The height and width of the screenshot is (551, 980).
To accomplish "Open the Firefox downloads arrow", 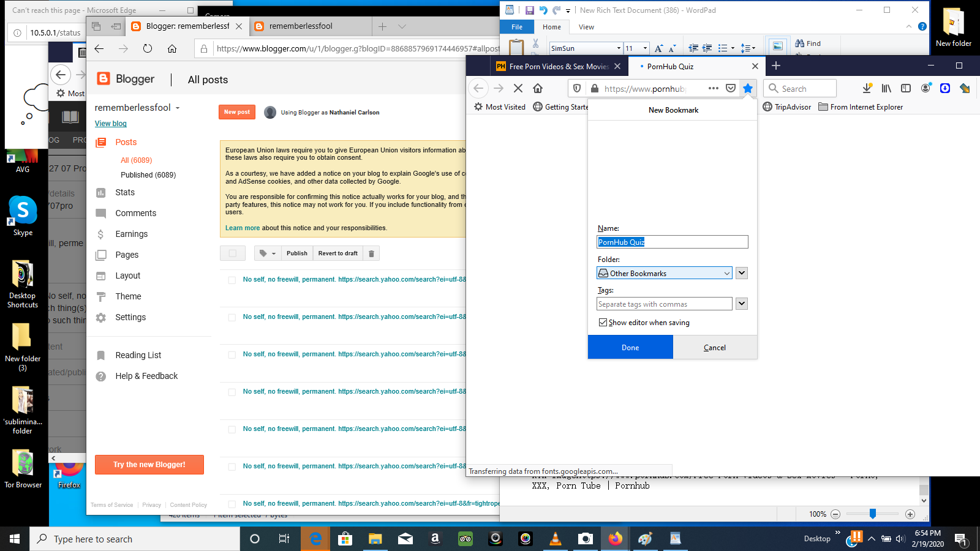I will [x=867, y=88].
